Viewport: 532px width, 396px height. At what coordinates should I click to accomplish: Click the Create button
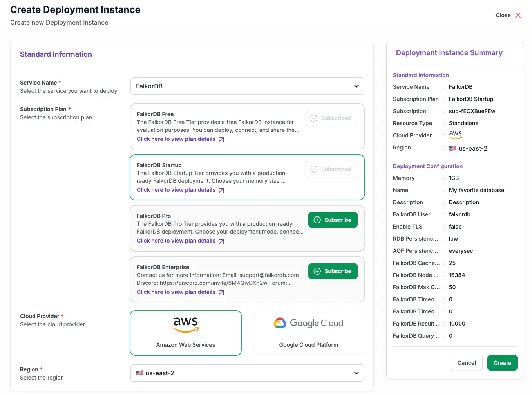[x=502, y=363]
